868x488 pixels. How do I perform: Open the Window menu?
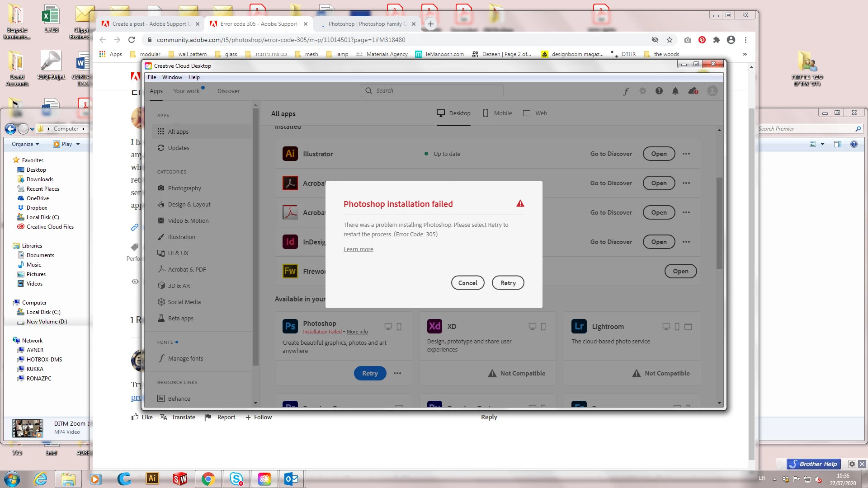pos(172,77)
